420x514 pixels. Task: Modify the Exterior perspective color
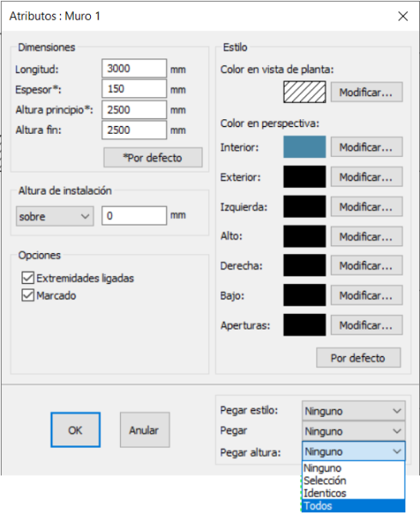(x=366, y=177)
